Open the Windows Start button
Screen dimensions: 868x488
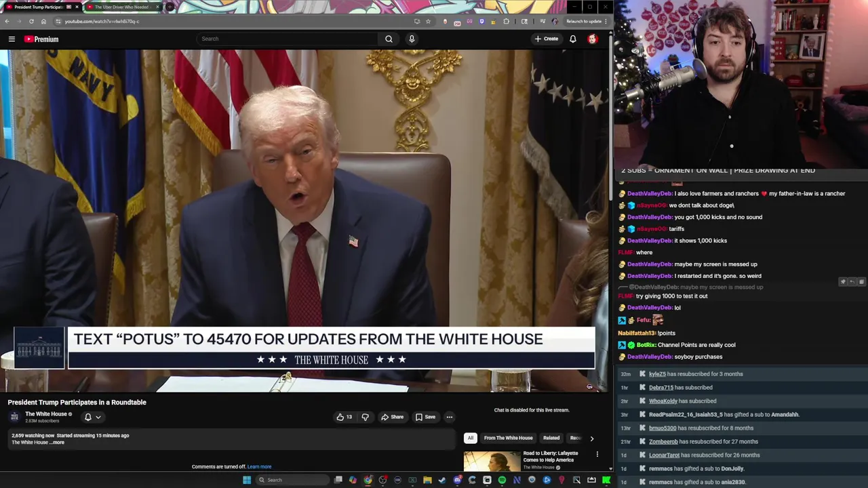tap(247, 480)
